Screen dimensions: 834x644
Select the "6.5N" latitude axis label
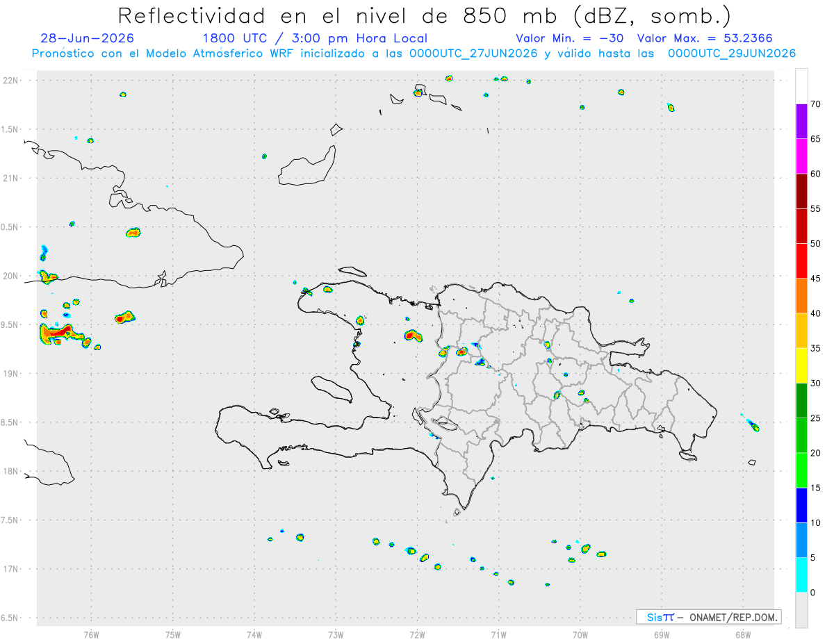[10, 618]
